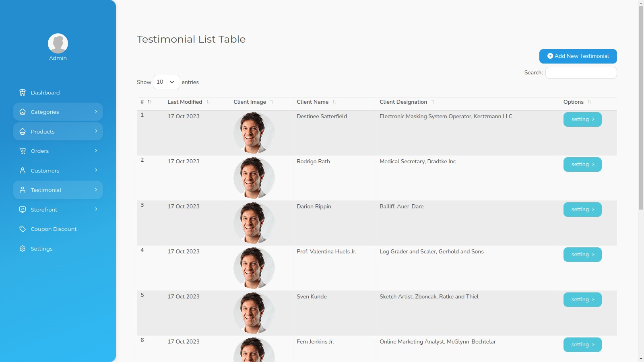
Task: Click inside the Search field
Action: pyautogui.click(x=581, y=72)
